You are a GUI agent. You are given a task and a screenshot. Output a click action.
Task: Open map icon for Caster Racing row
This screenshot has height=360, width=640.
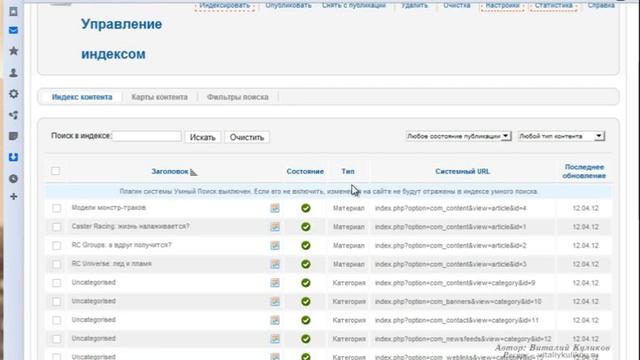pos(275,227)
